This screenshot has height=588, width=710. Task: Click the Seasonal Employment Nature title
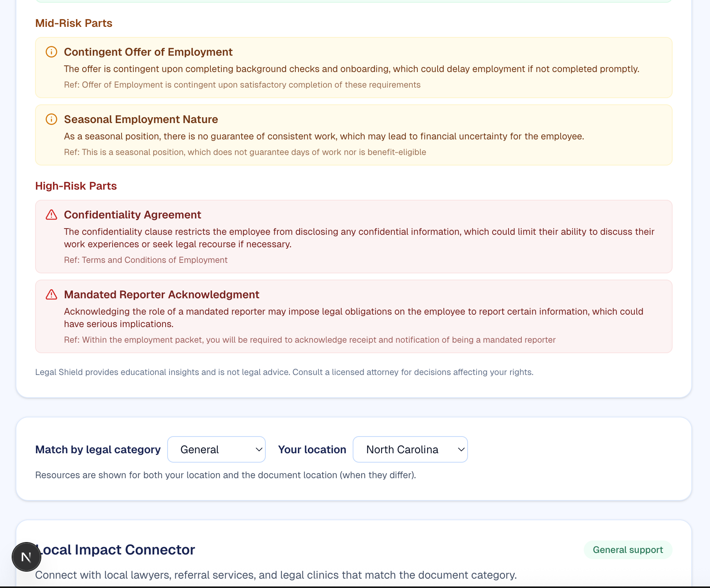click(x=141, y=120)
